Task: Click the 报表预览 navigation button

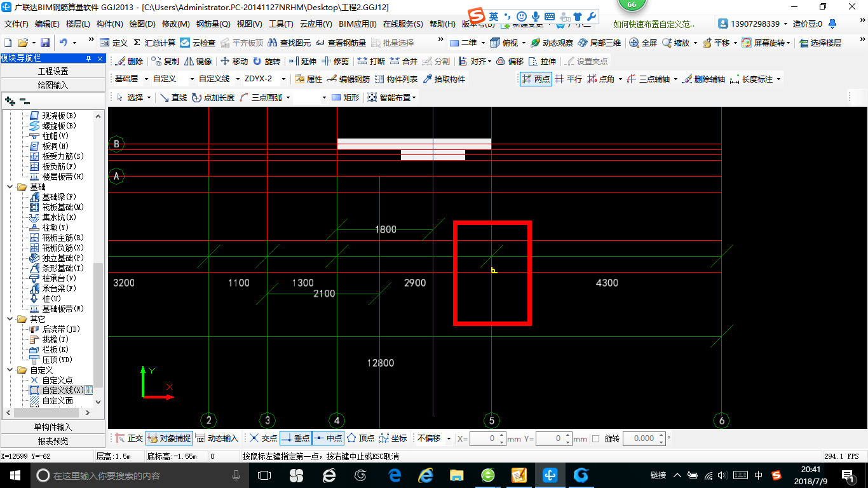Action: pyautogui.click(x=53, y=440)
